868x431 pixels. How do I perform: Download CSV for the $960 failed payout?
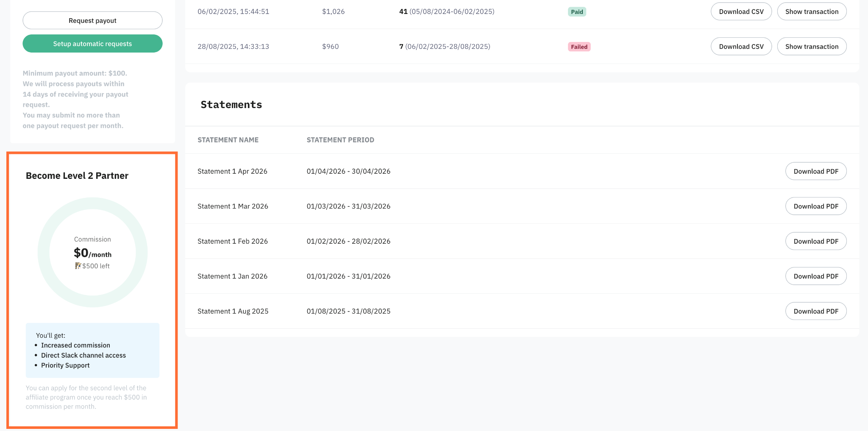coord(741,47)
